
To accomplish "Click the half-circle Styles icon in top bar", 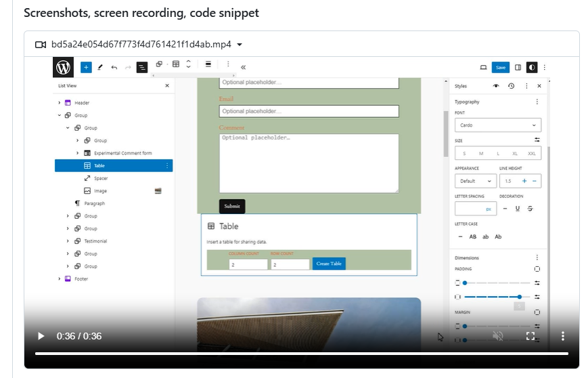I will (533, 67).
